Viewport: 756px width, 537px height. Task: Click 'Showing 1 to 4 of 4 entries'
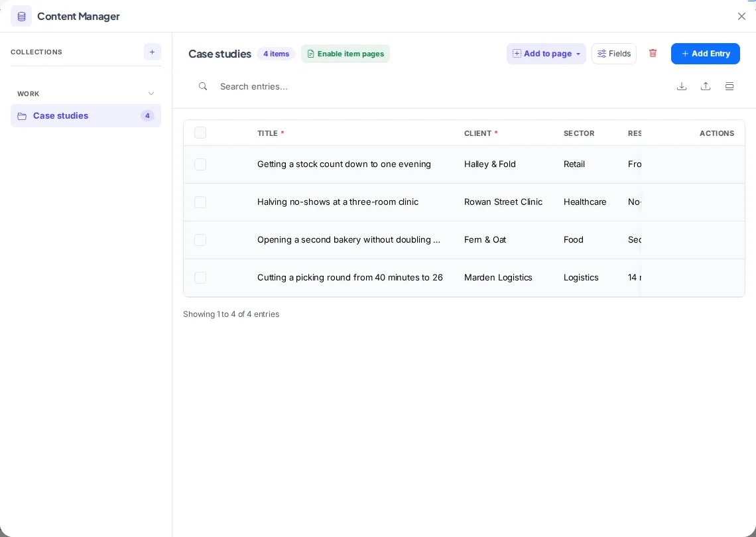tap(231, 314)
